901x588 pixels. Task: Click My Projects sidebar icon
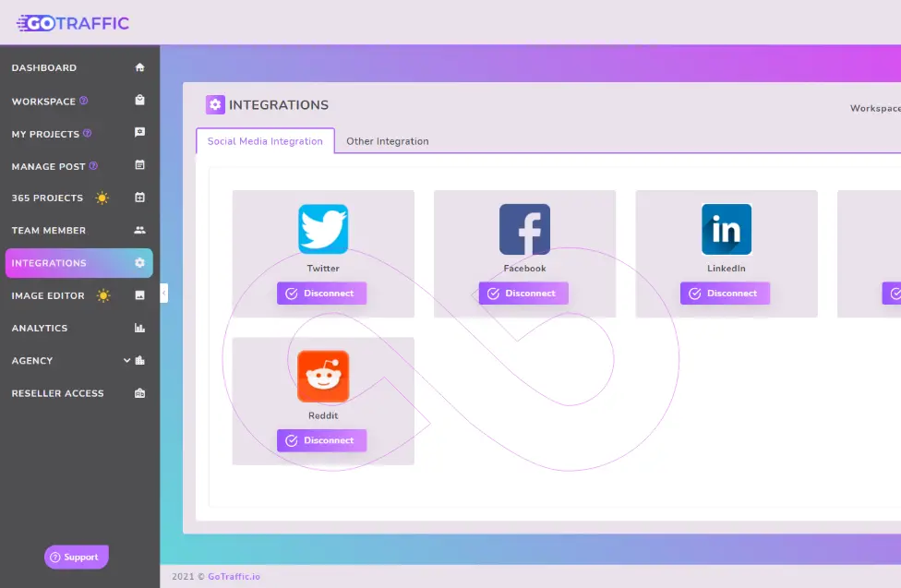pyautogui.click(x=139, y=133)
